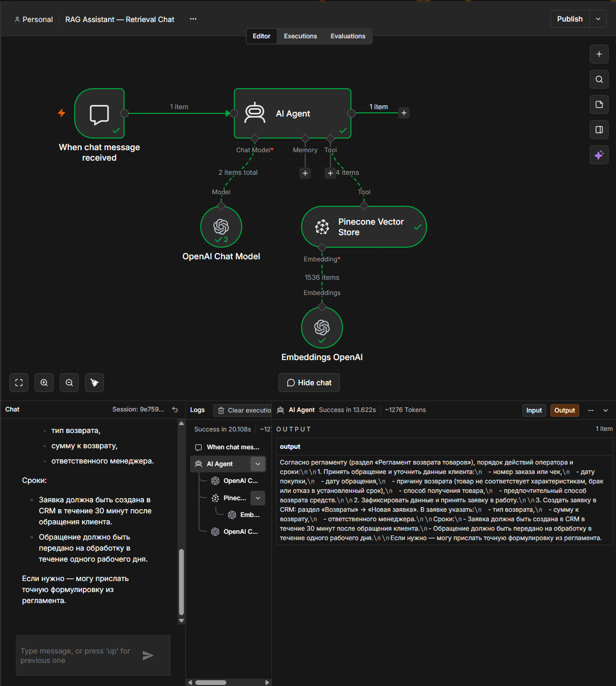616x686 pixels.
Task: Zoom in on the canvas
Action: click(x=44, y=383)
